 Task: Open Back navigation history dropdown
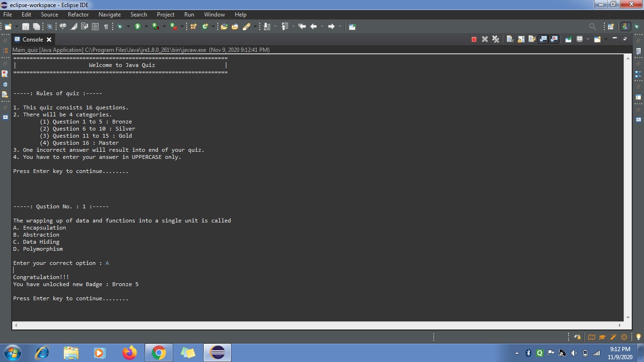tap(322, 27)
